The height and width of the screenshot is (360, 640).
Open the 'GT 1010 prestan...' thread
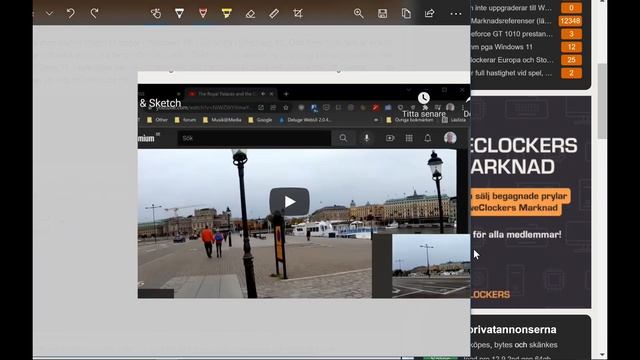click(511, 34)
